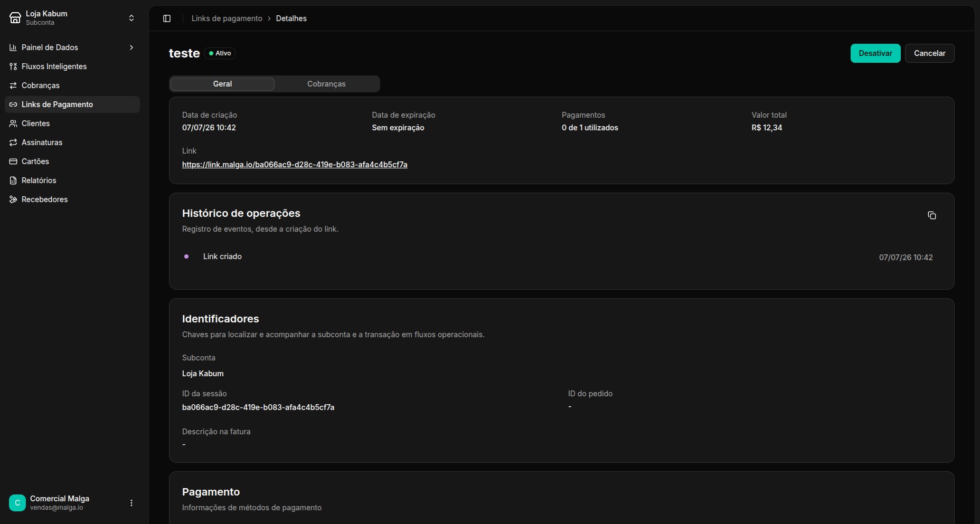Click the Subconta value Loja Kabum
Image resolution: width=980 pixels, height=524 pixels.
pos(203,374)
